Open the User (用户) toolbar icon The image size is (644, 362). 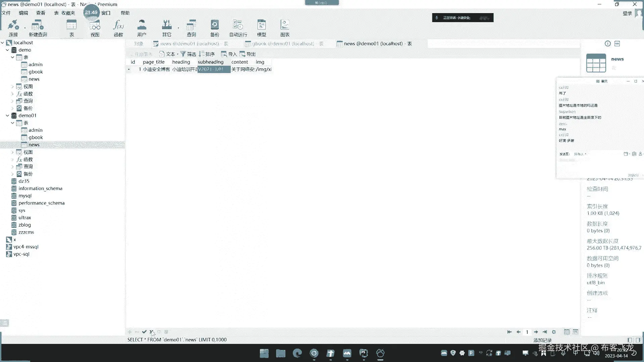click(142, 27)
